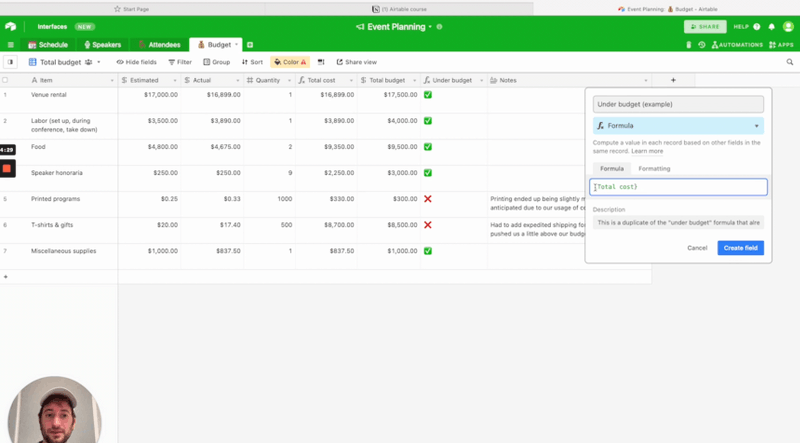
Task: Click the Create field button
Action: coord(740,247)
